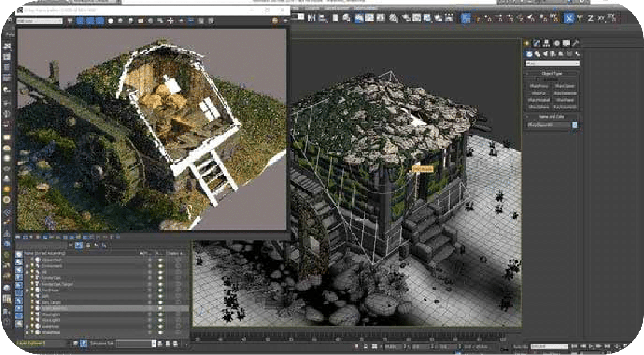
Task: Click the Mirror tool on the main toolbar
Action: tap(312, 18)
